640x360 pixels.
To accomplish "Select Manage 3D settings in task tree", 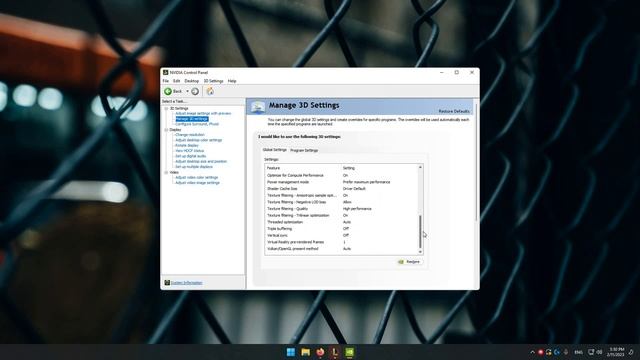I will (192, 119).
